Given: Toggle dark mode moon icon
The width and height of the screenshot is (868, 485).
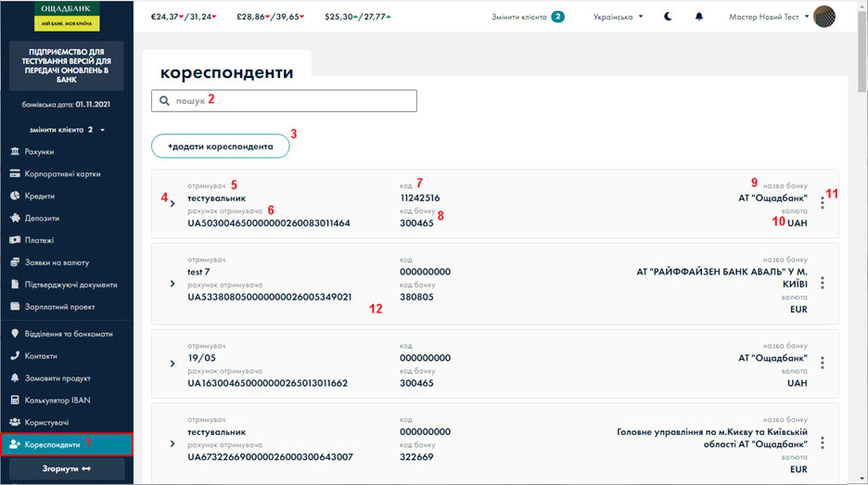Looking at the screenshot, I should coord(670,17).
